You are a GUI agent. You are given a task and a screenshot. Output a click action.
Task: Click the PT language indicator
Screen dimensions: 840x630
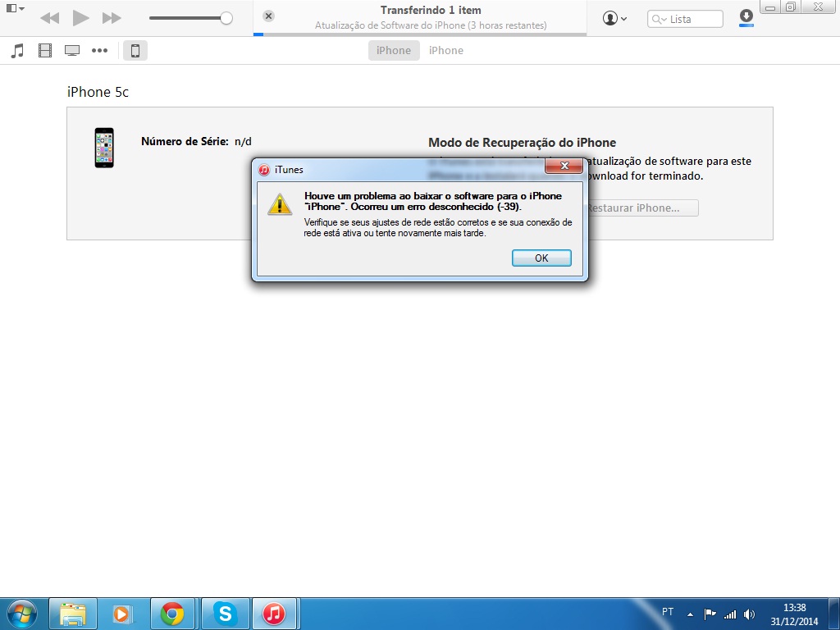click(668, 612)
